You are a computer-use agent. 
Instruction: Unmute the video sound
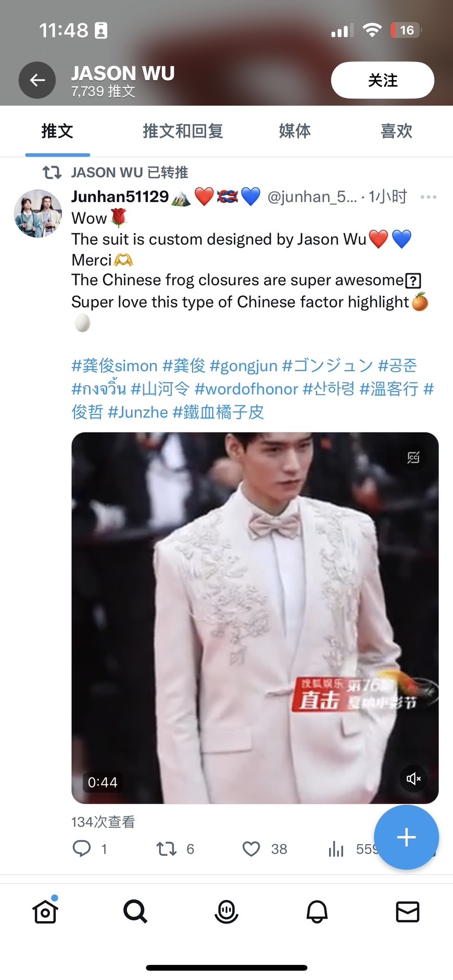point(413,779)
